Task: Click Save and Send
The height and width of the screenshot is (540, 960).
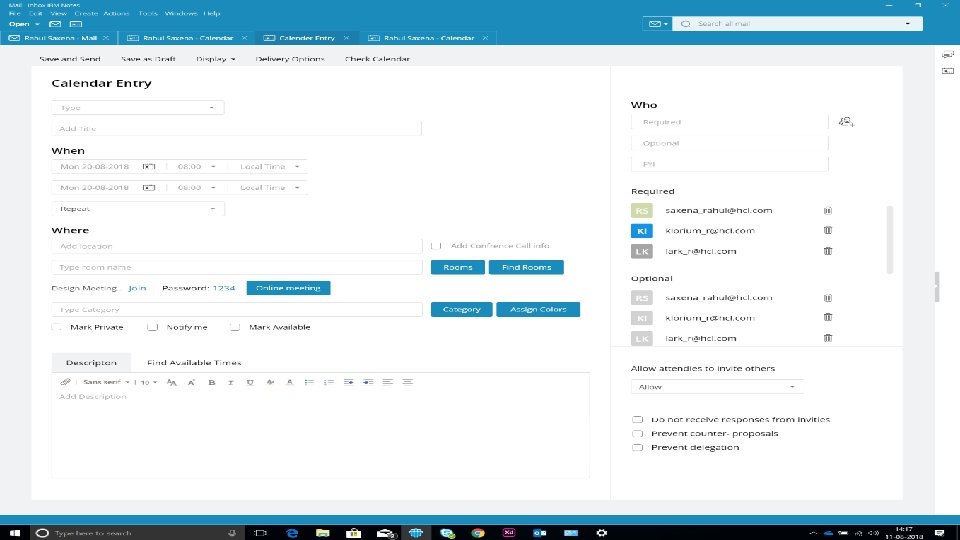Action: 70,59
